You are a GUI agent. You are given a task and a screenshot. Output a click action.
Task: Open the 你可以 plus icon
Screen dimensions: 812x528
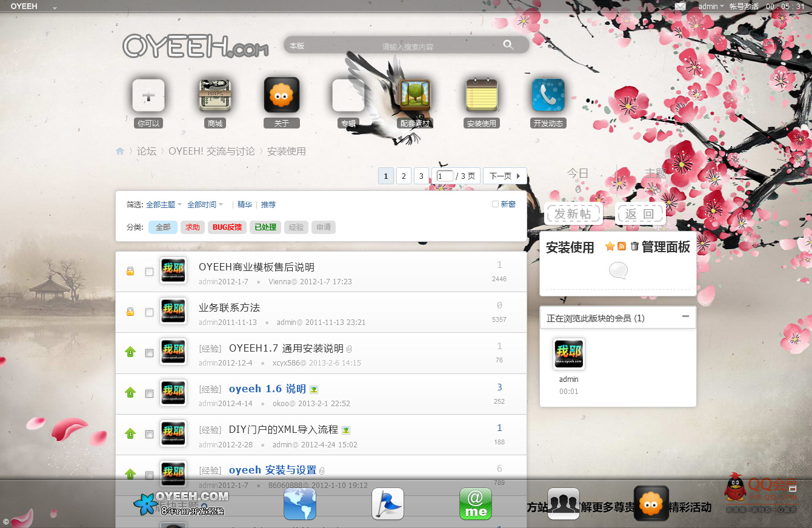(x=148, y=95)
